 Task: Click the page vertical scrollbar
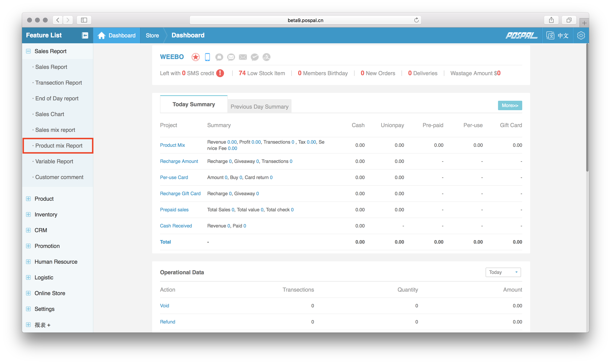(587, 108)
